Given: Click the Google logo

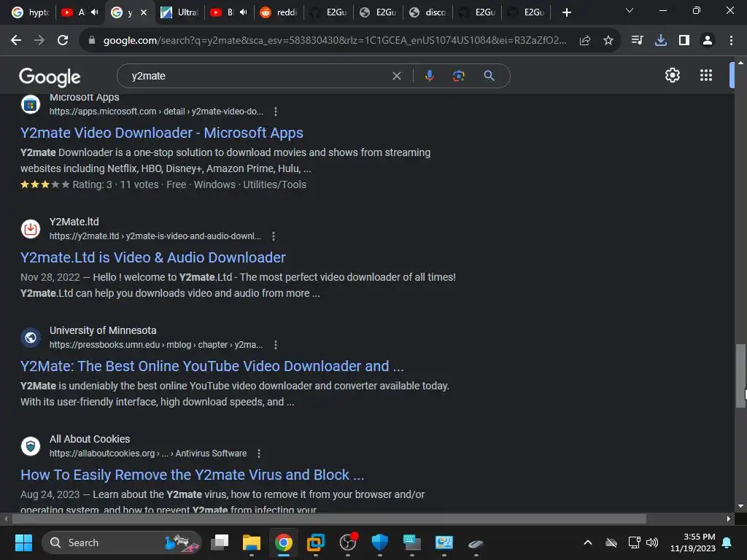Looking at the screenshot, I should click(50, 77).
